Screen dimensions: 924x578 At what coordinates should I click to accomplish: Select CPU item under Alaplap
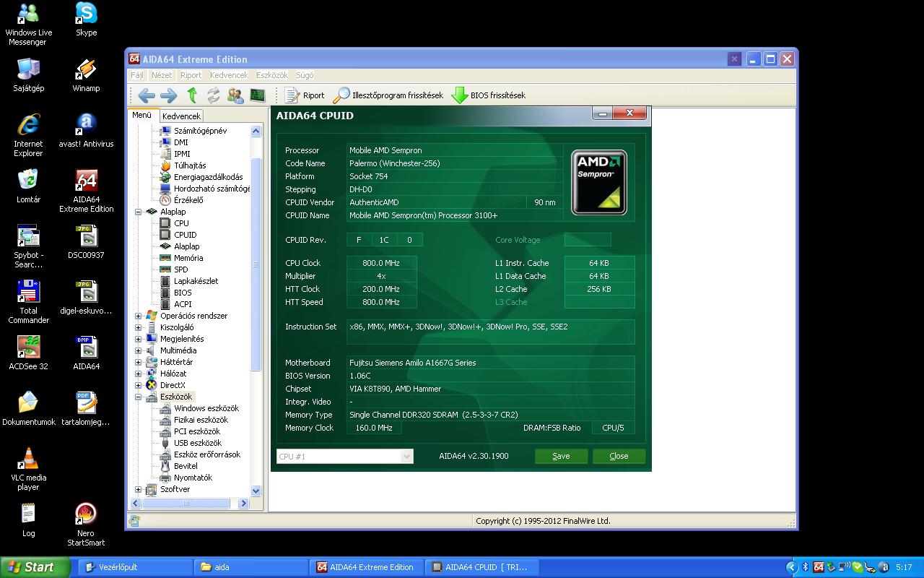coord(181,223)
